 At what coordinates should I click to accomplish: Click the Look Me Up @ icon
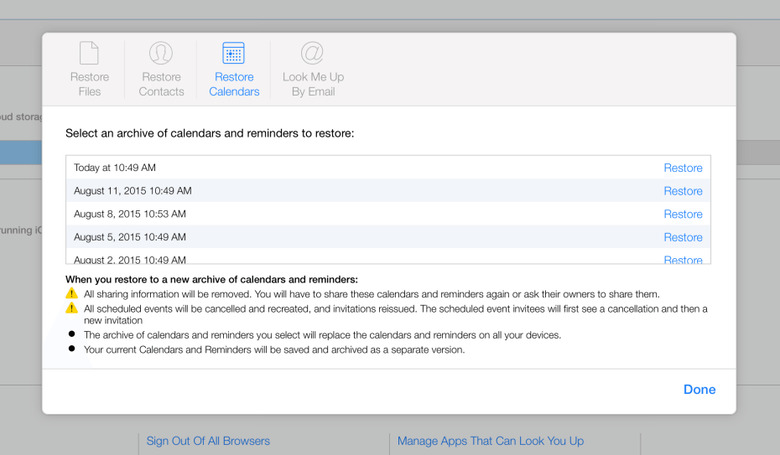(x=312, y=53)
